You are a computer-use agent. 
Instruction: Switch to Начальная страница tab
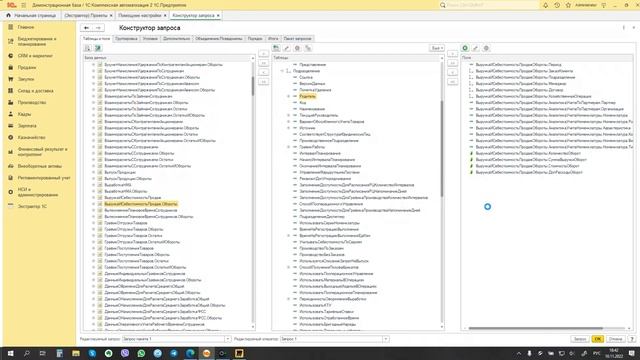point(31,16)
